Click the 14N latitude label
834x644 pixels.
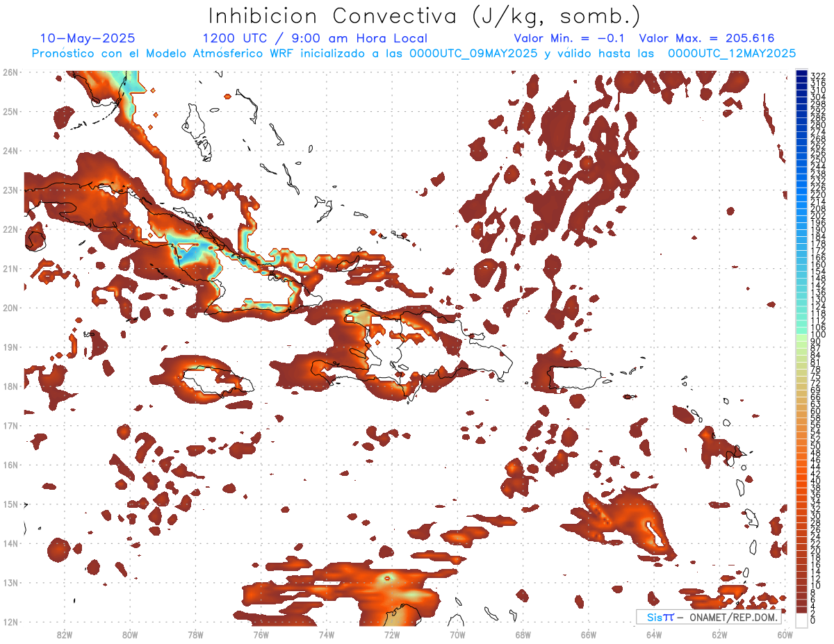[x=10, y=543]
